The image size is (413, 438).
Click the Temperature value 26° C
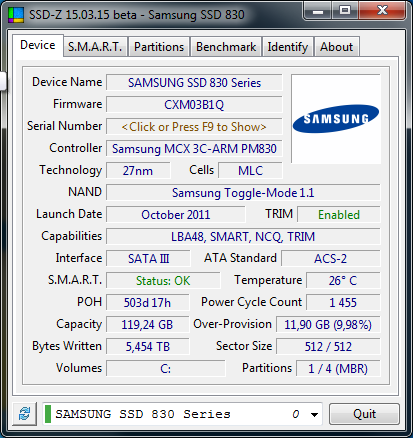pos(343,281)
